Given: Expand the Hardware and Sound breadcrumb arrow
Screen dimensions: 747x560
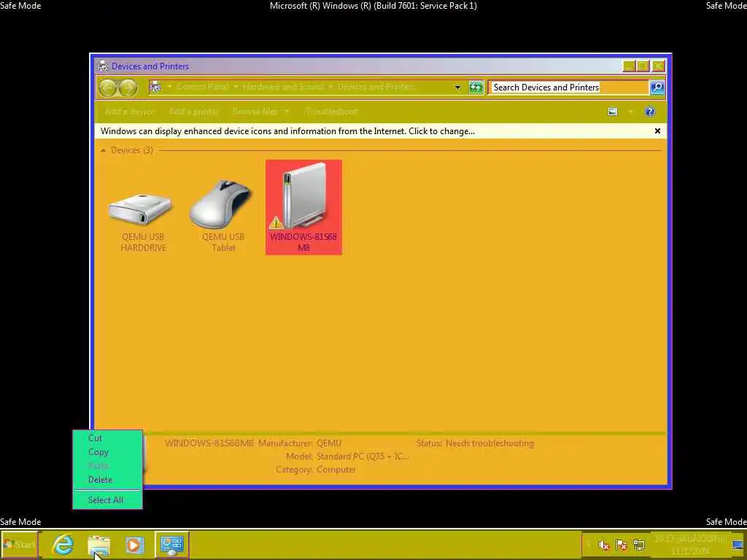Looking at the screenshot, I should (330, 87).
